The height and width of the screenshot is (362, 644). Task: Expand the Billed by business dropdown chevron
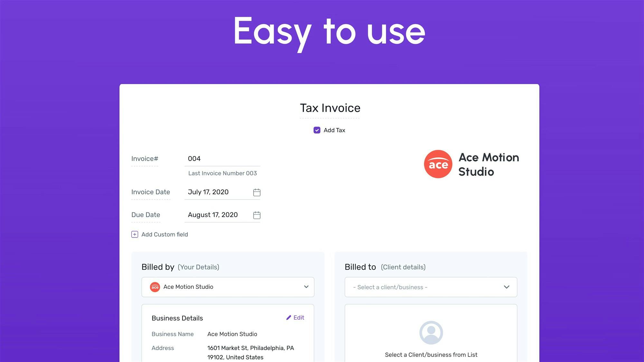coord(306,287)
